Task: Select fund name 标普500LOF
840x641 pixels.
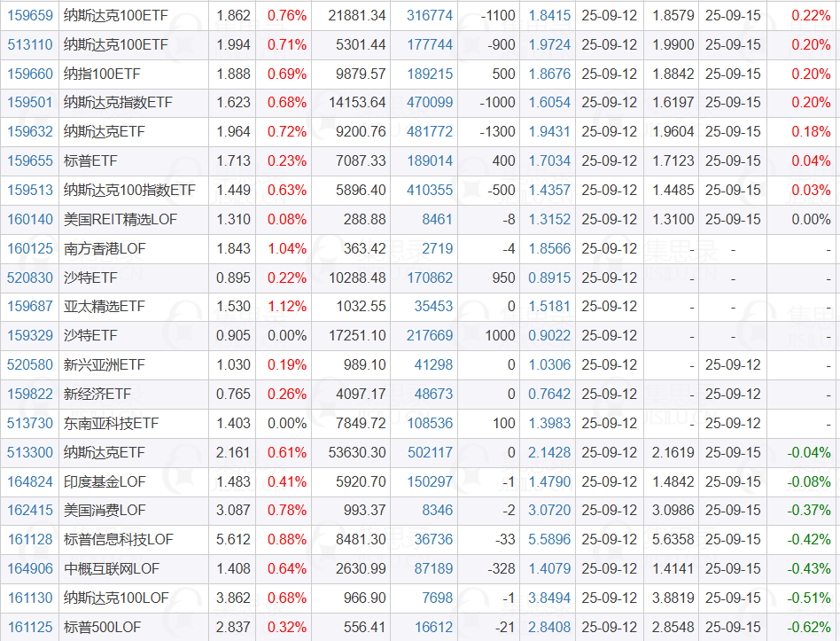Action: point(102,627)
